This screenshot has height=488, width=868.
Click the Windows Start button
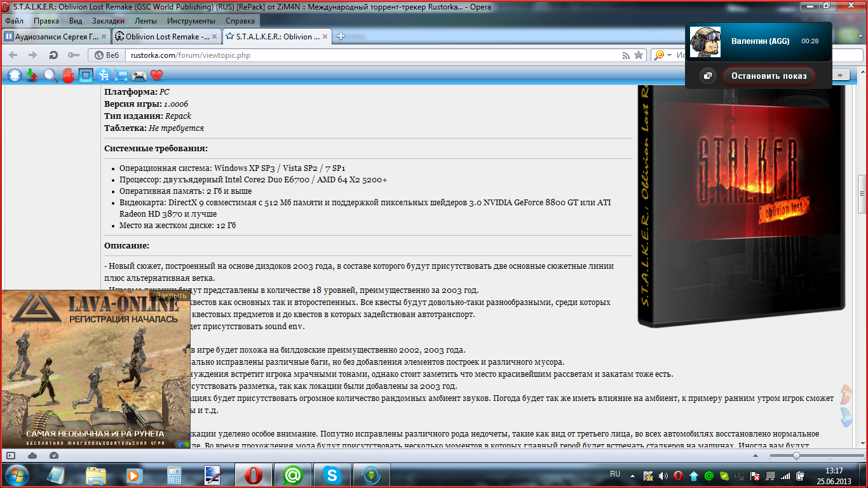16,475
